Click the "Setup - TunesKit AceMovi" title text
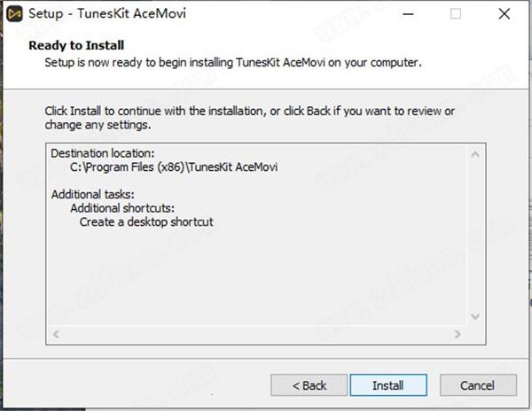Viewport: 532px width, 411px height. point(107,13)
